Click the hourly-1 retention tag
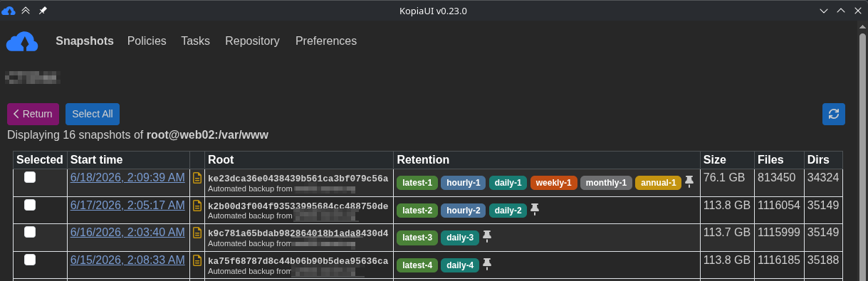Viewport: 868px width, 281px height. [x=464, y=183]
